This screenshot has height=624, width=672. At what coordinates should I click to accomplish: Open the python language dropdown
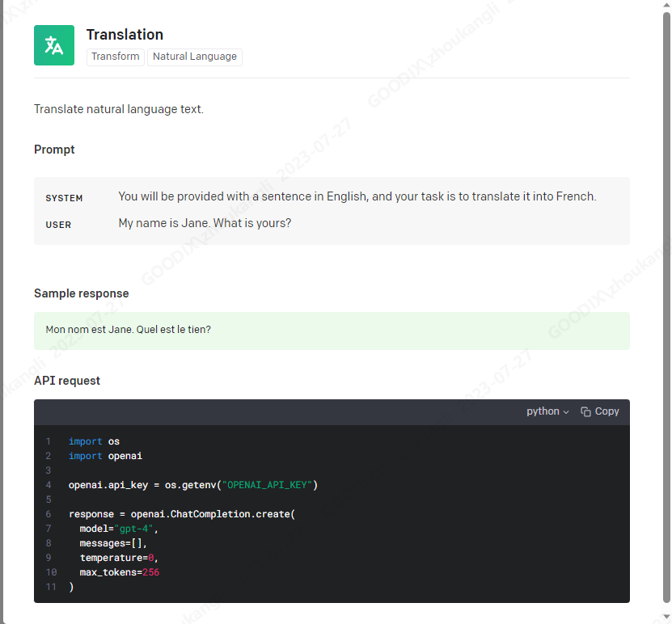(x=547, y=411)
